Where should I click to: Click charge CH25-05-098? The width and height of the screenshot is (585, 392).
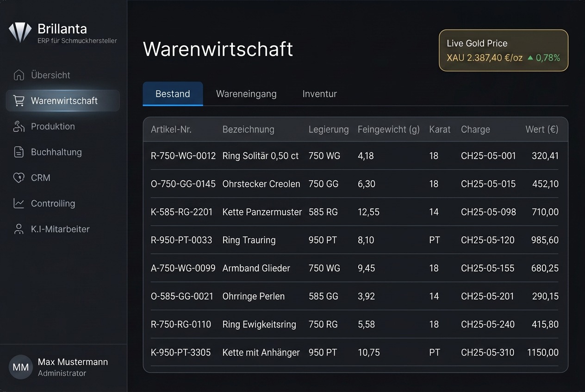point(488,212)
